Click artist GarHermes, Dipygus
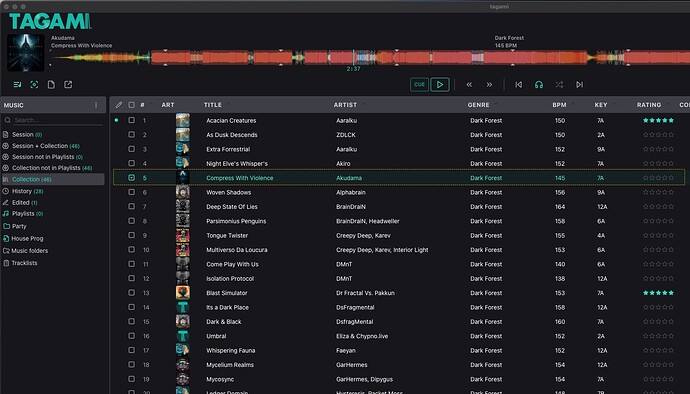Viewport: 690px width, 394px height. 364,379
